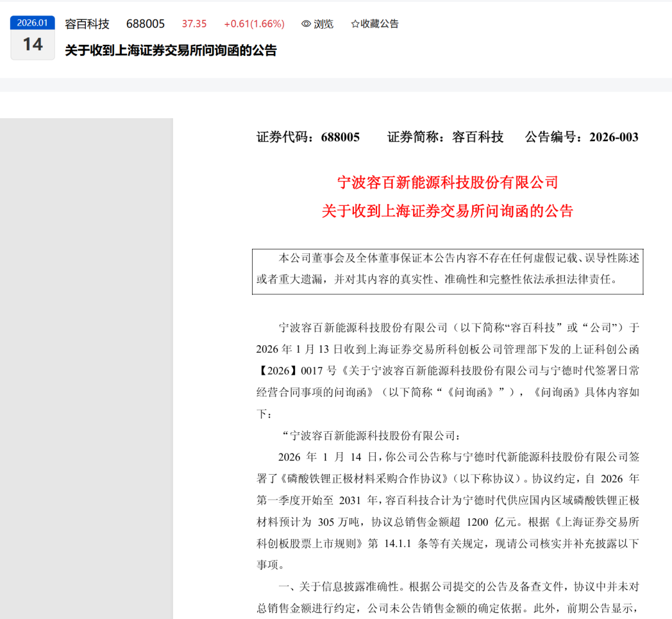Click the stock price 37.35
The image size is (672, 619).
point(194,24)
